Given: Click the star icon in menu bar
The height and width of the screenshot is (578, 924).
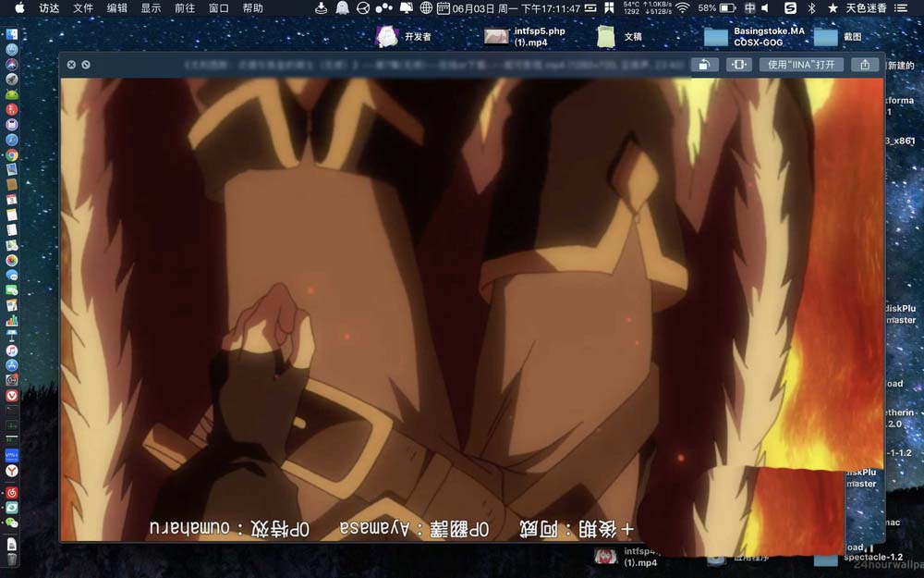Looking at the screenshot, I should click(833, 7).
